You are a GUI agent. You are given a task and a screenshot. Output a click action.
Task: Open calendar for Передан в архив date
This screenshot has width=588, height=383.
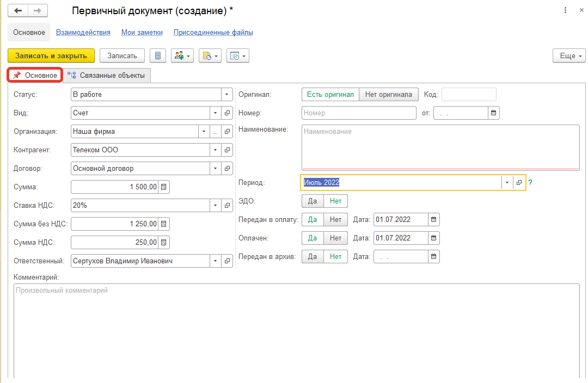434,257
